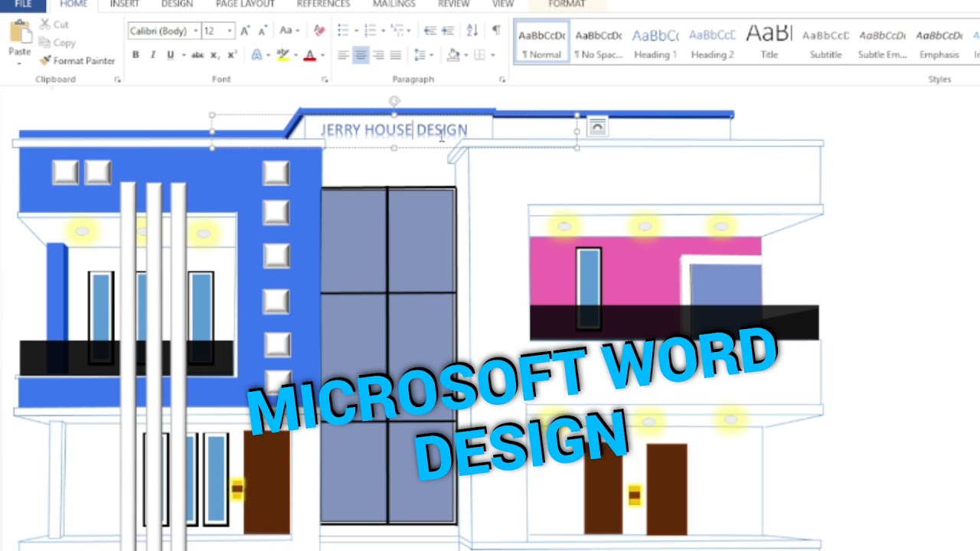Viewport: 980px width, 551px height.
Task: Click the Decrease Indent icon
Action: tap(430, 31)
